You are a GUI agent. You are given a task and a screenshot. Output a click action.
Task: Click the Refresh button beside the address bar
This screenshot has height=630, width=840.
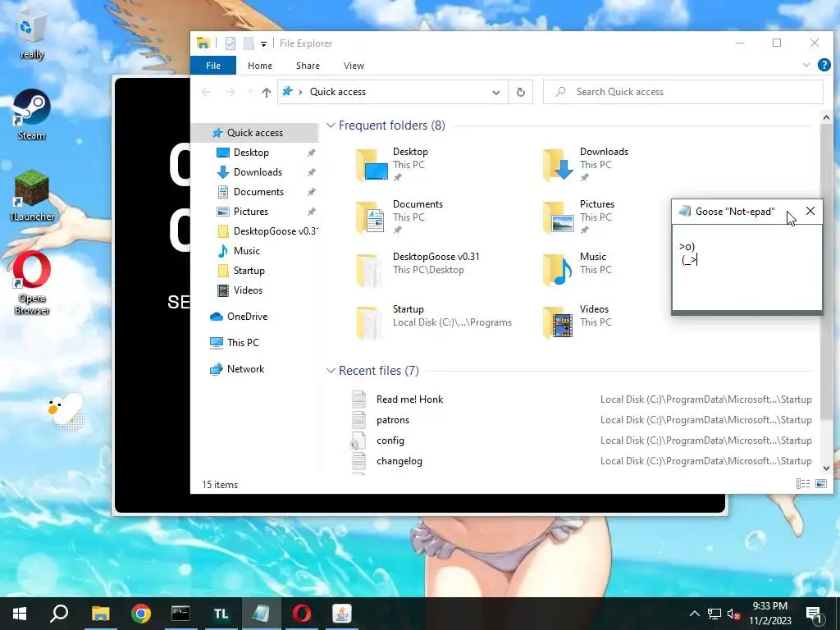pos(520,92)
